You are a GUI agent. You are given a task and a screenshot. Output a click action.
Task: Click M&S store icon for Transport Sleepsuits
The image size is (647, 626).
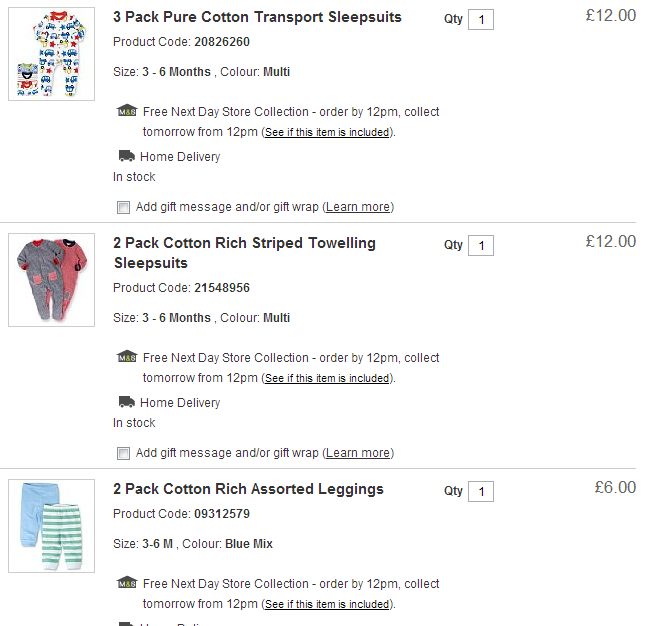click(x=126, y=111)
